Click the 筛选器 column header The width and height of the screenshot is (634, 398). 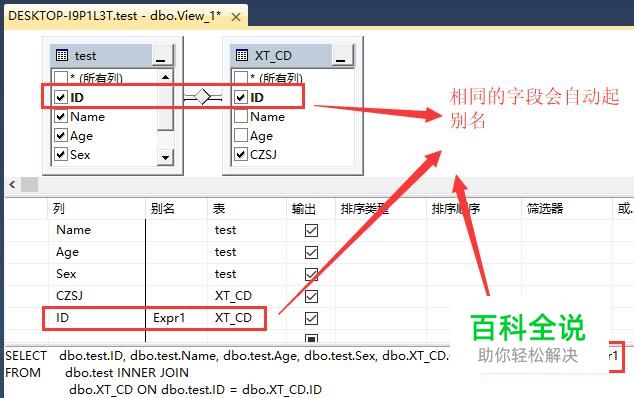pyautogui.click(x=566, y=209)
